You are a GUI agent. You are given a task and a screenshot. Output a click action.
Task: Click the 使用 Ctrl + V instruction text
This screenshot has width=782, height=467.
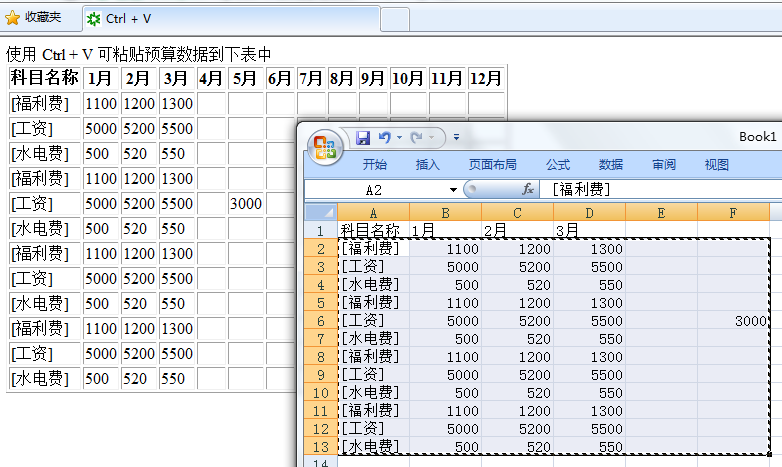coord(139,54)
